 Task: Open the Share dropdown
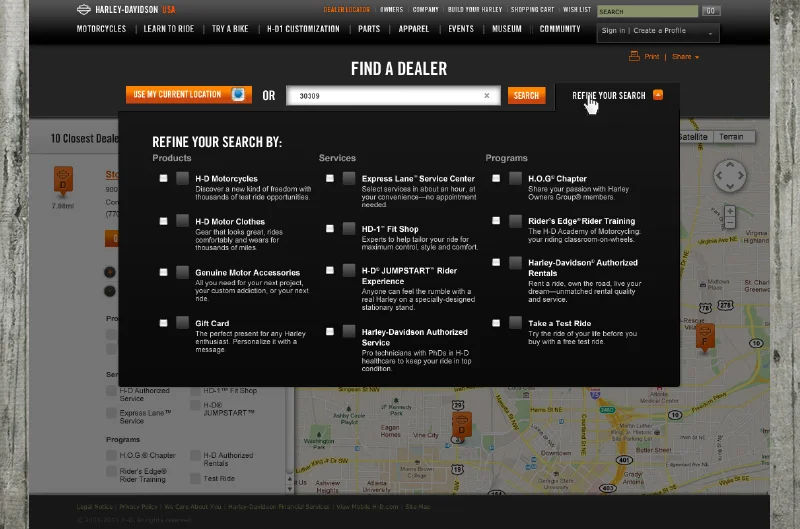[685, 57]
